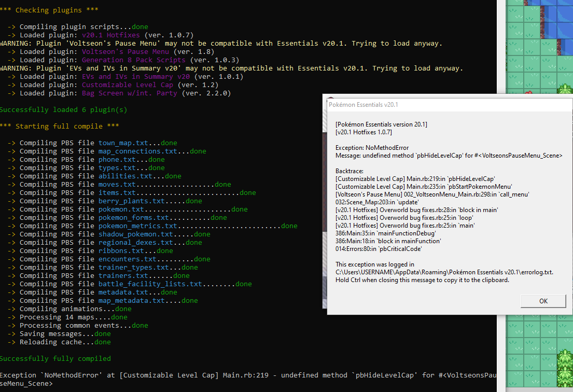This screenshot has width=573, height=392.
Task: Click the bush tile right of the dialog top
Action: 565,90
